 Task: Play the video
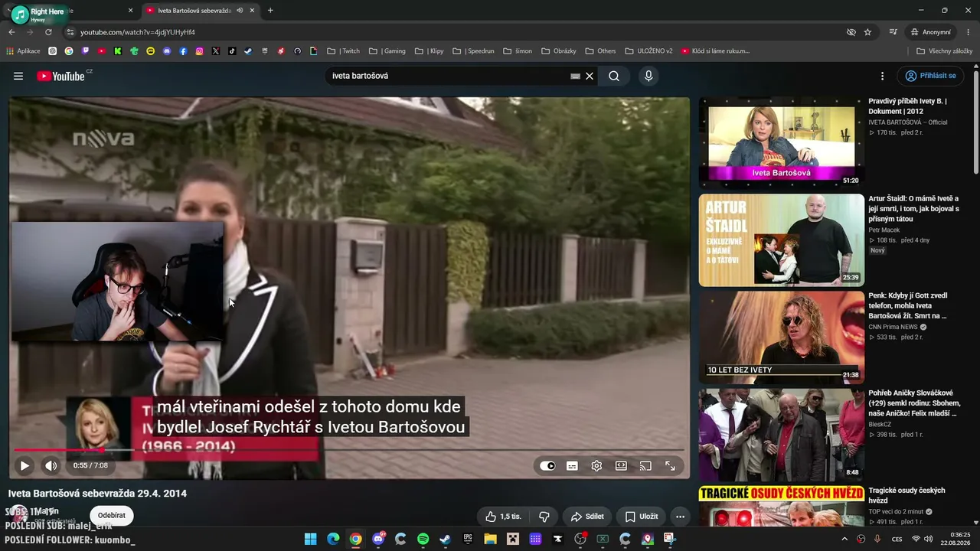coord(24,465)
